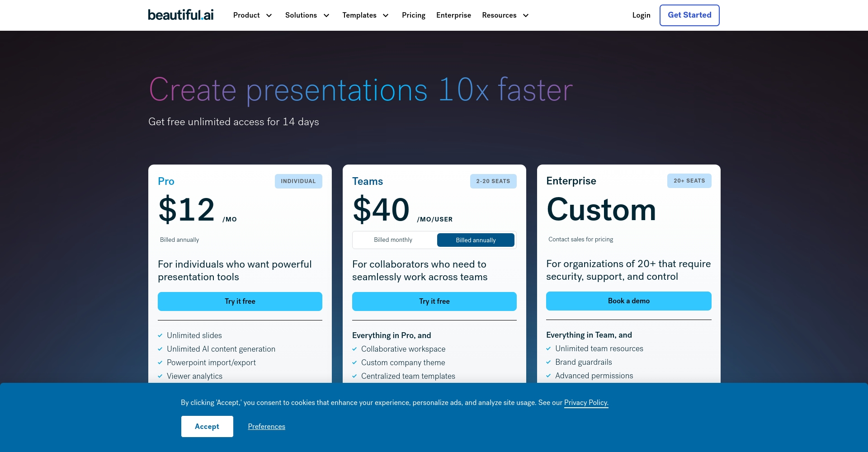Click the checkmark beside Unlimited AI content generation

coord(160,349)
